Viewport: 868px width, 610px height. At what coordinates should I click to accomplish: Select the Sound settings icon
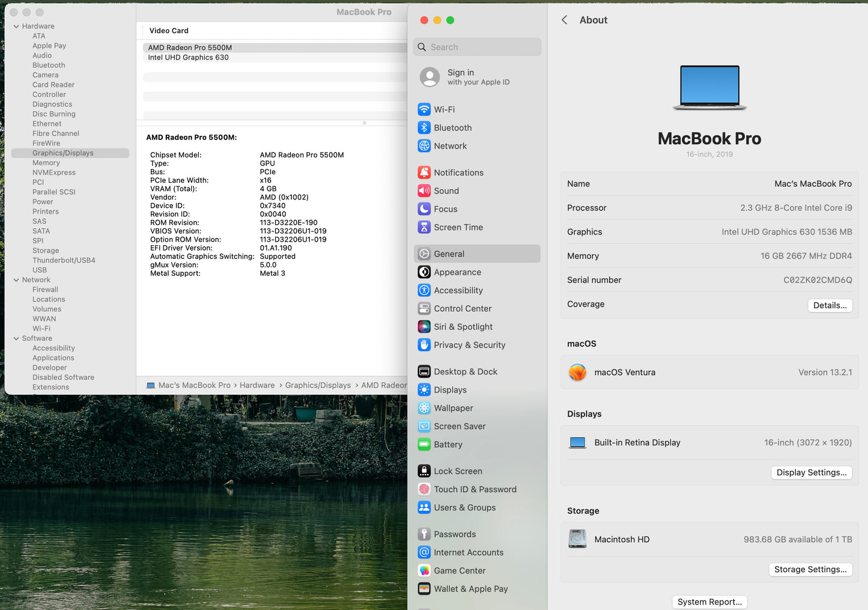point(424,191)
